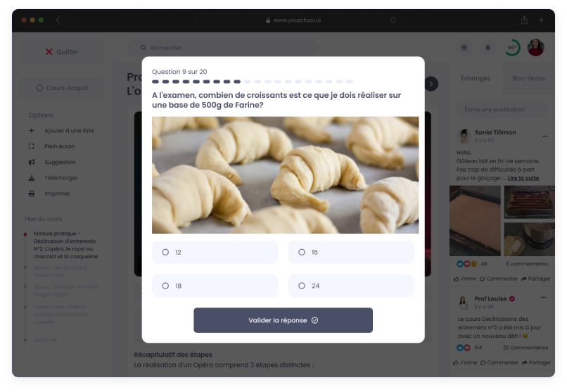Click the croissants question image
This screenshot has height=392, width=567.
[286, 175]
